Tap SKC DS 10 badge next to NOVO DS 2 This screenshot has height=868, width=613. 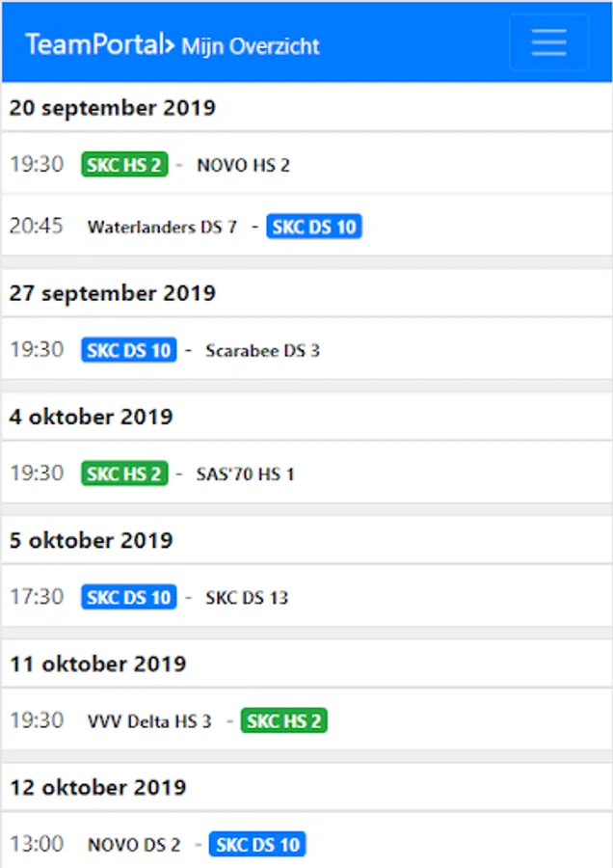click(x=257, y=845)
